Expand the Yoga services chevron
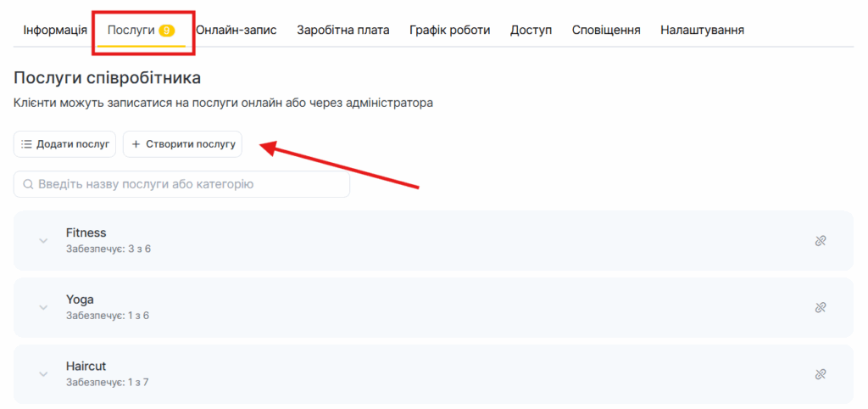This screenshot has height=409, width=868. click(x=43, y=307)
